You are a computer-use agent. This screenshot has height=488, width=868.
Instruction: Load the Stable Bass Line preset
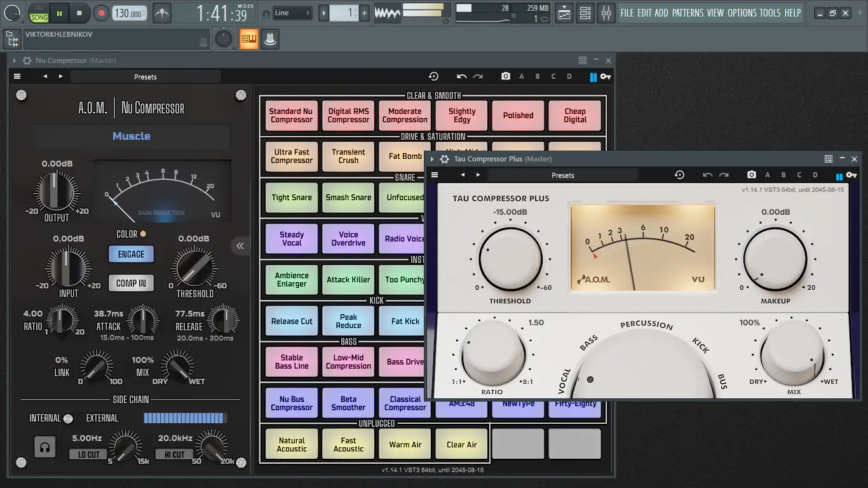point(292,362)
